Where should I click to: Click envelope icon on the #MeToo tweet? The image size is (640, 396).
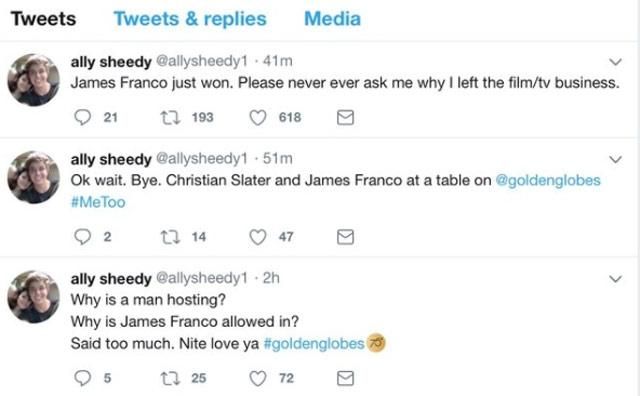coord(345,237)
